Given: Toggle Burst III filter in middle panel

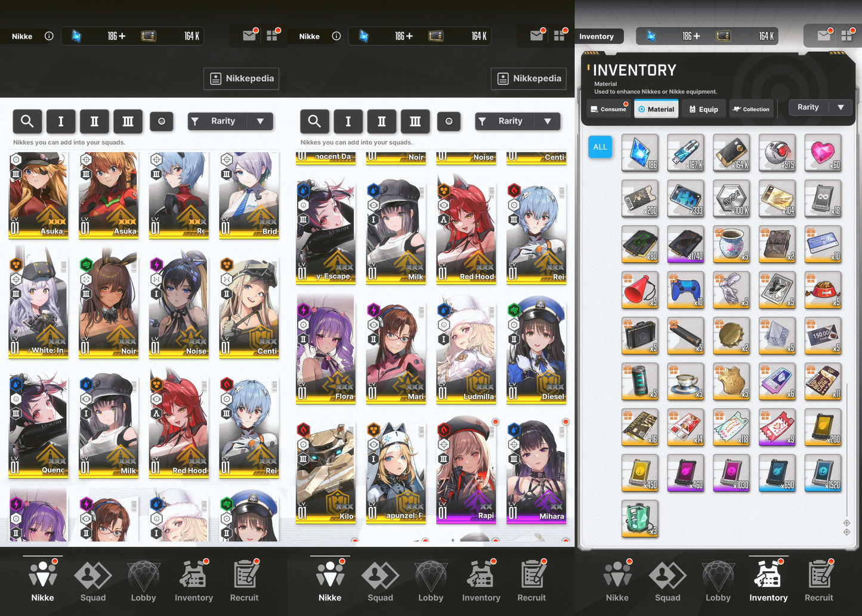Looking at the screenshot, I should click(415, 121).
